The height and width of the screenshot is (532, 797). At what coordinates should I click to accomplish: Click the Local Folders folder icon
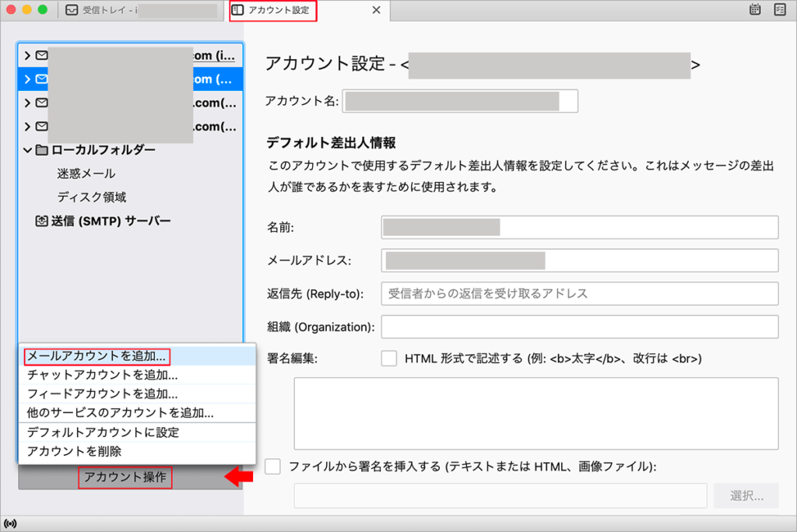[42, 150]
